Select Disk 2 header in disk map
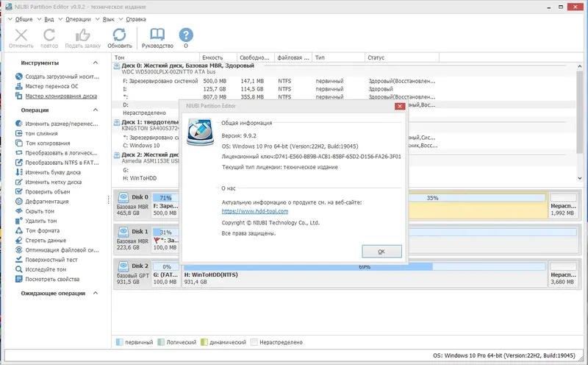The image size is (588, 365). click(x=132, y=273)
